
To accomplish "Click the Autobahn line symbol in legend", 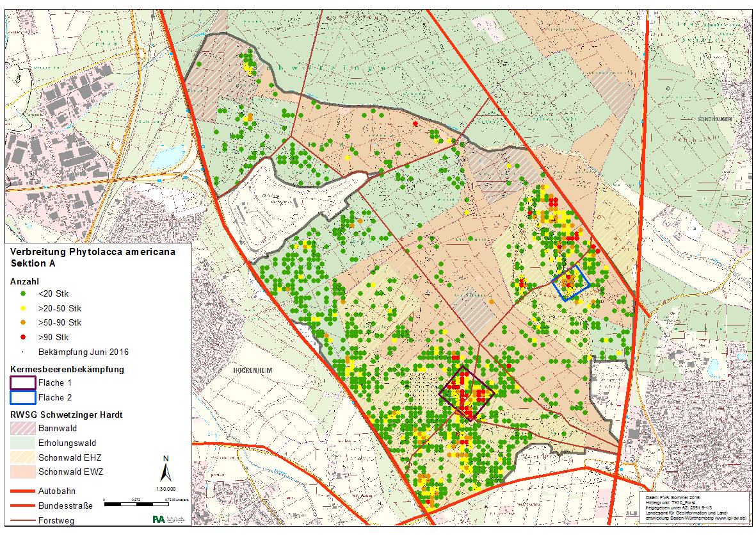I will point(22,491).
